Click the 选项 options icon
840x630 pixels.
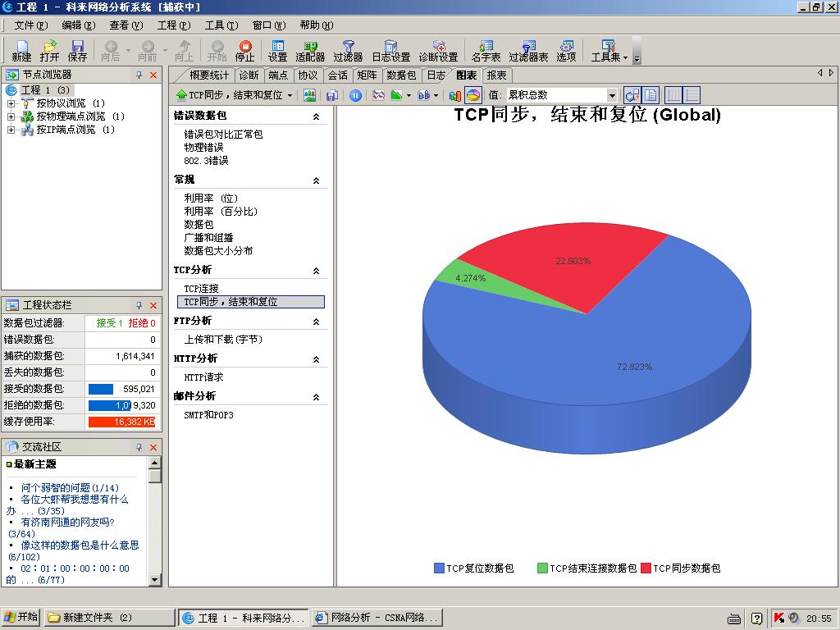click(566, 50)
